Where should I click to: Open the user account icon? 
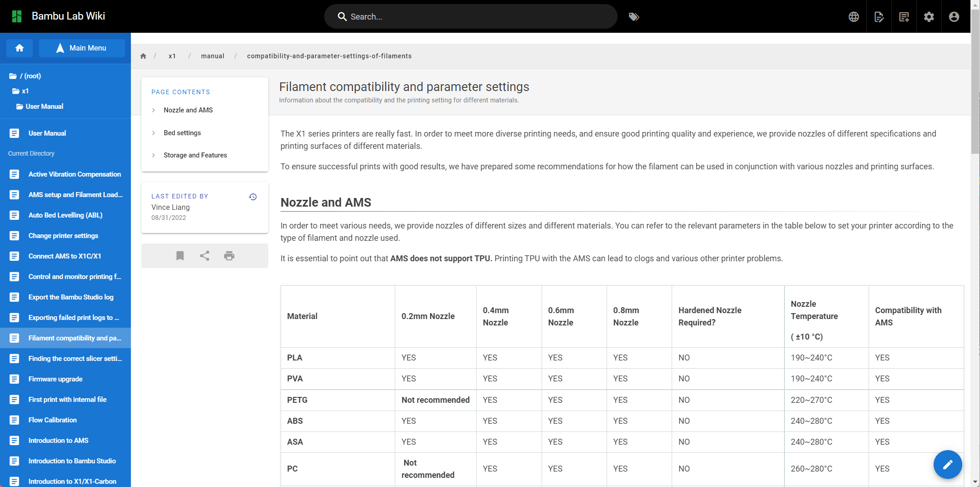953,16
